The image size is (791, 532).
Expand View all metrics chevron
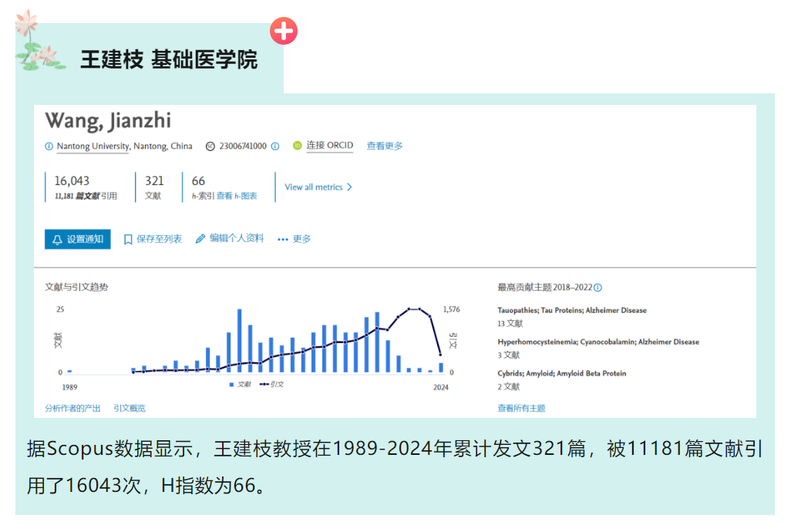349,187
